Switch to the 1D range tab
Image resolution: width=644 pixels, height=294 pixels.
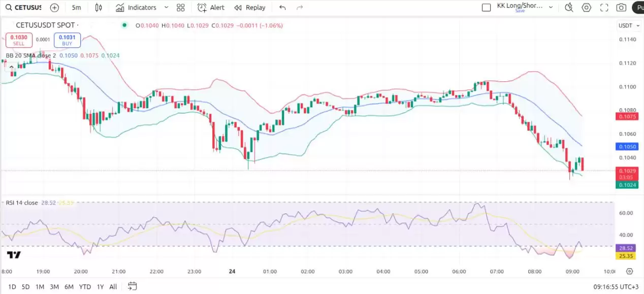[11, 286]
